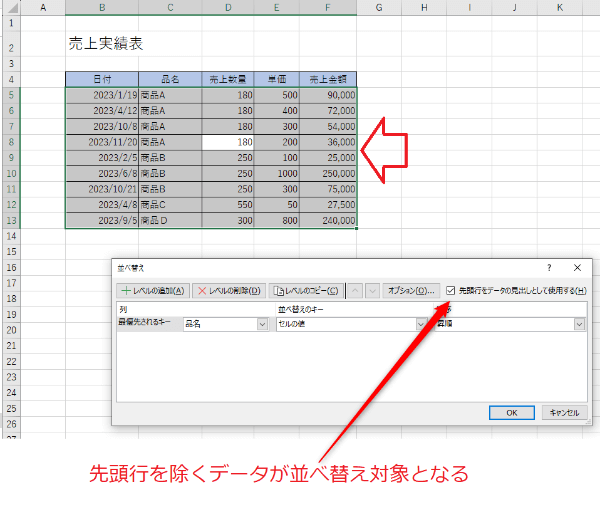Select column K header
The height and width of the screenshot is (507, 600).
(560, 7)
